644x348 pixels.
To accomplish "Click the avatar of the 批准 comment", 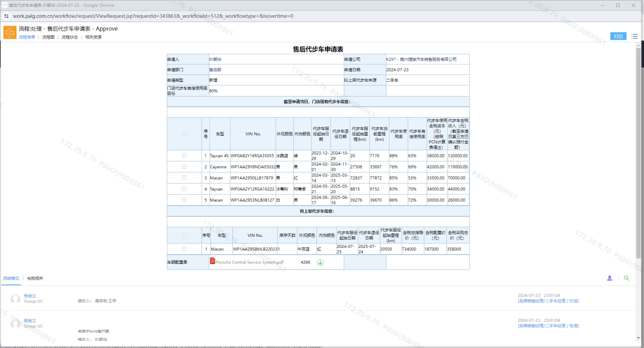I will click(16, 323).
